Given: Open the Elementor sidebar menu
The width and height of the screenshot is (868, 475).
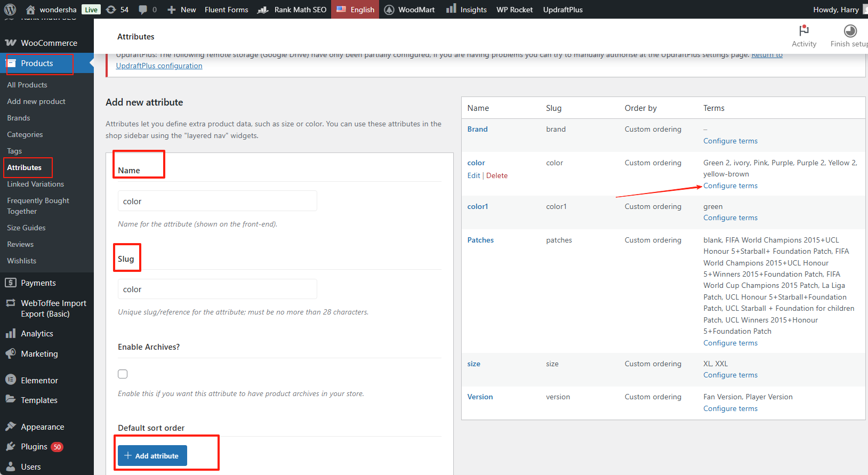Looking at the screenshot, I should coord(39,381).
